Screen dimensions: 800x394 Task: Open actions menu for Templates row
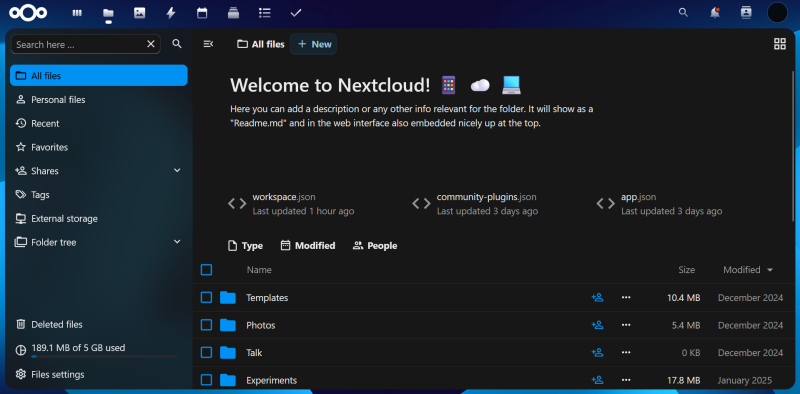point(626,298)
